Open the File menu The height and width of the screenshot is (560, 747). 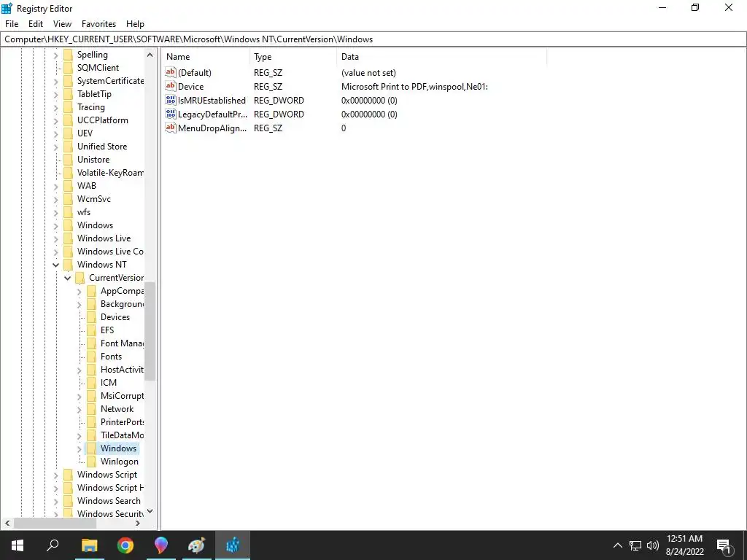(x=12, y=24)
